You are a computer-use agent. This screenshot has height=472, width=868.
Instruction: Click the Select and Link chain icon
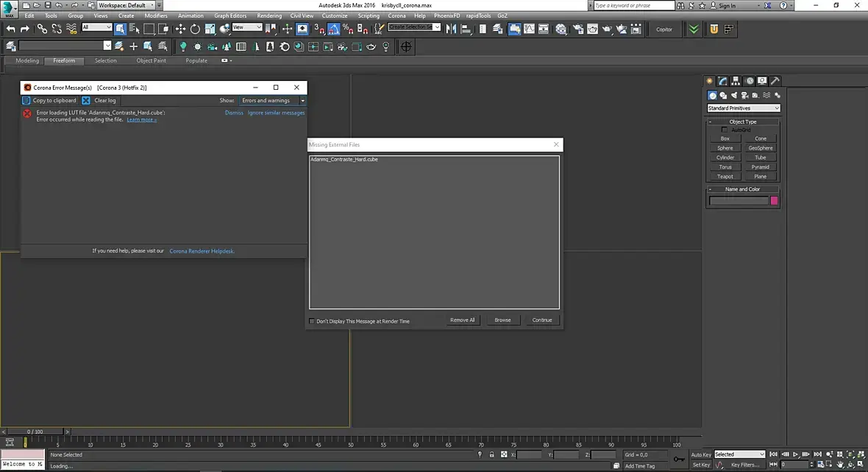[42, 29]
